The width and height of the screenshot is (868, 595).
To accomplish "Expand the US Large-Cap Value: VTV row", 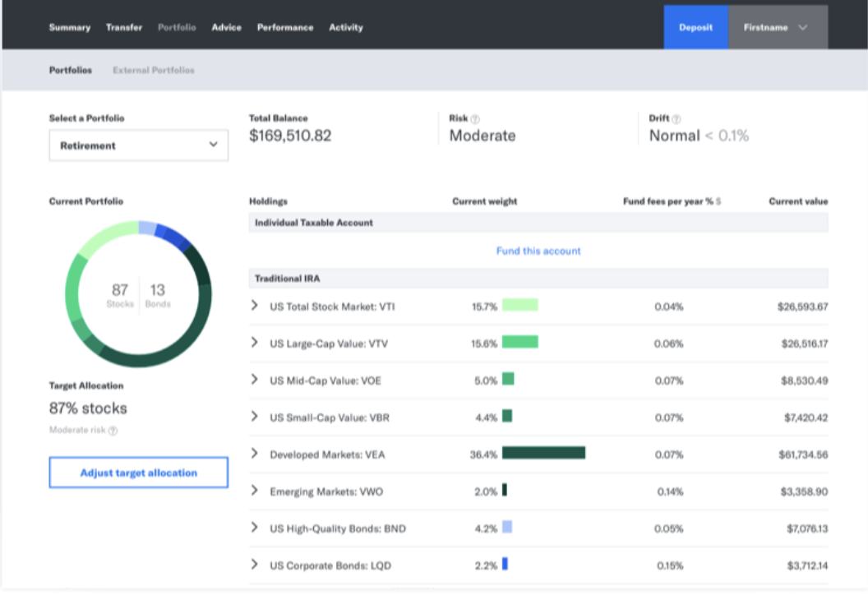I will pyautogui.click(x=254, y=343).
